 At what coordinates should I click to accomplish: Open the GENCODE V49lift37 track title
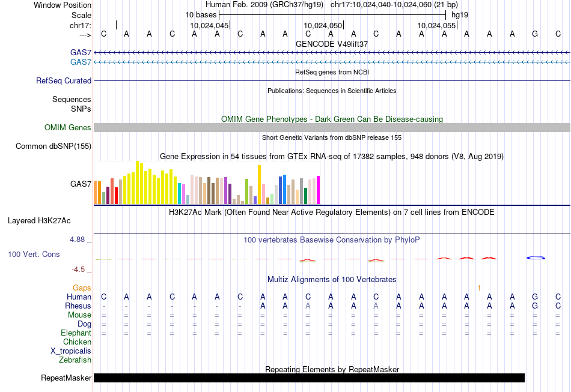(332, 44)
